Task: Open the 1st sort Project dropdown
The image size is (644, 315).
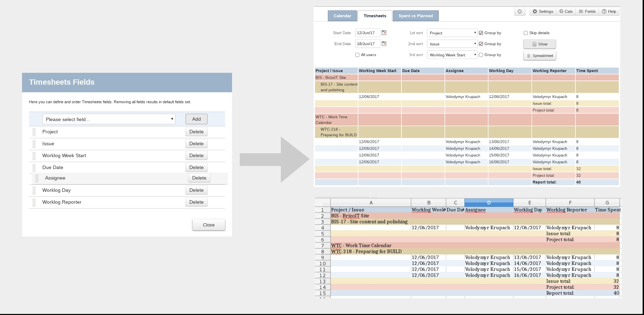Action: tap(452, 33)
